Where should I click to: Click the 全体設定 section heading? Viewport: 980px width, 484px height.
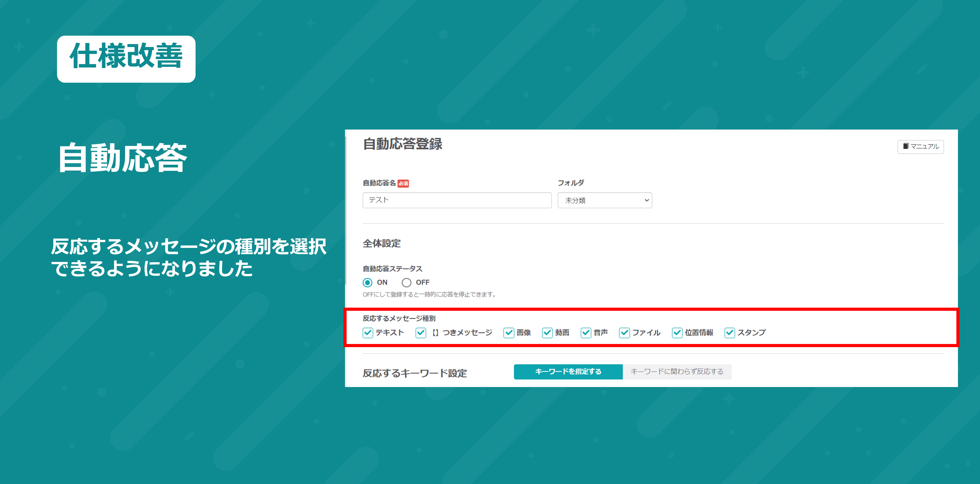pyautogui.click(x=382, y=244)
